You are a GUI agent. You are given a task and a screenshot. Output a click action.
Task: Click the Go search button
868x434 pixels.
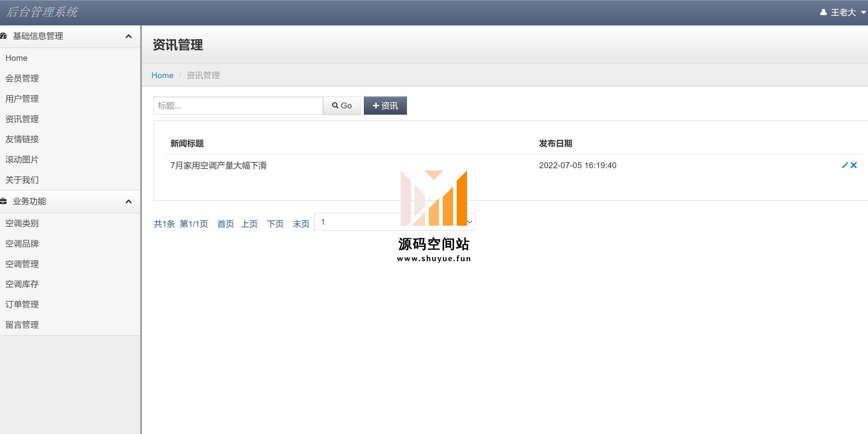click(342, 105)
